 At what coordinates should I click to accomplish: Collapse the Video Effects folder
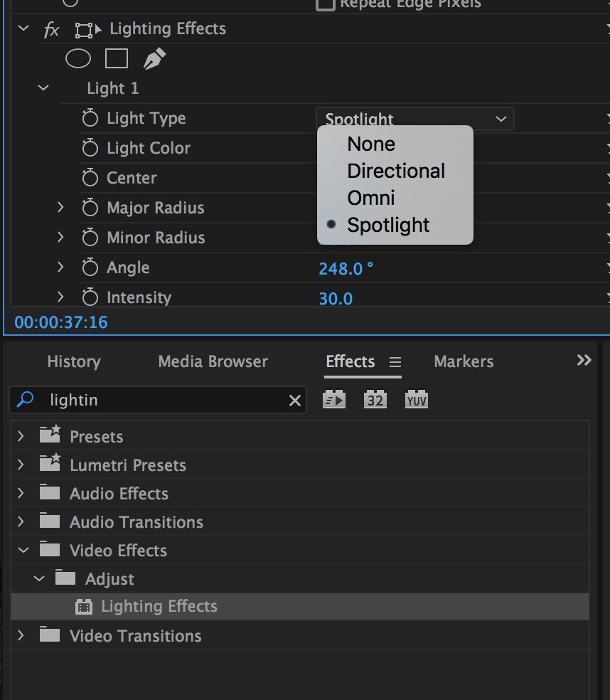click(x=23, y=550)
